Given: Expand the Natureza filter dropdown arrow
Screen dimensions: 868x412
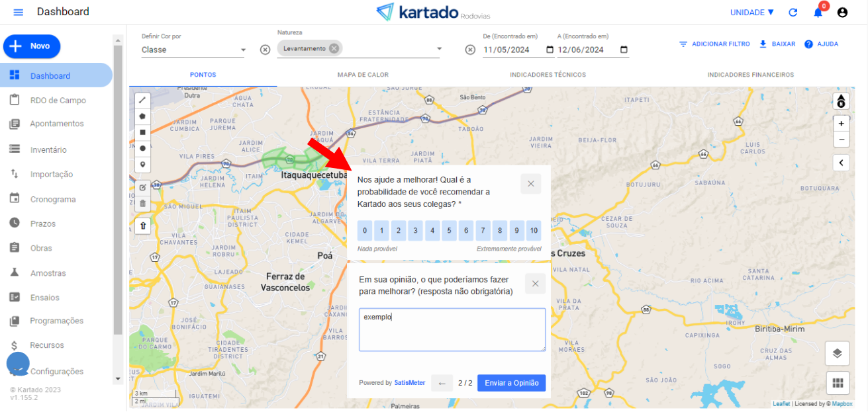Looking at the screenshot, I should (439, 49).
